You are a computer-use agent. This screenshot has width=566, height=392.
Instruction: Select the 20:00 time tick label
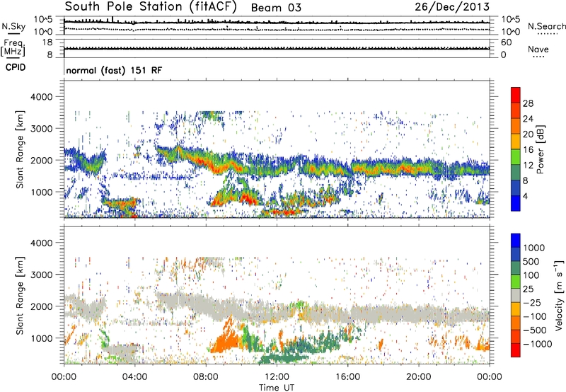(418, 377)
